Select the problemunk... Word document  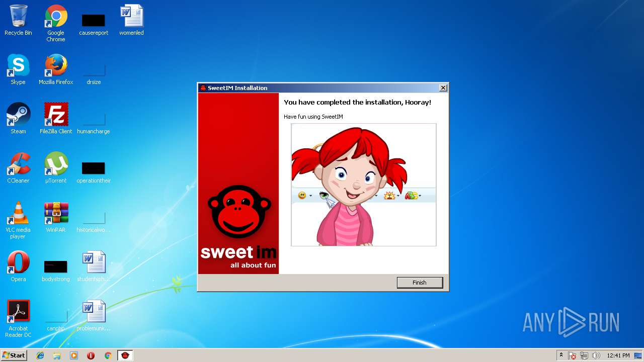click(94, 316)
